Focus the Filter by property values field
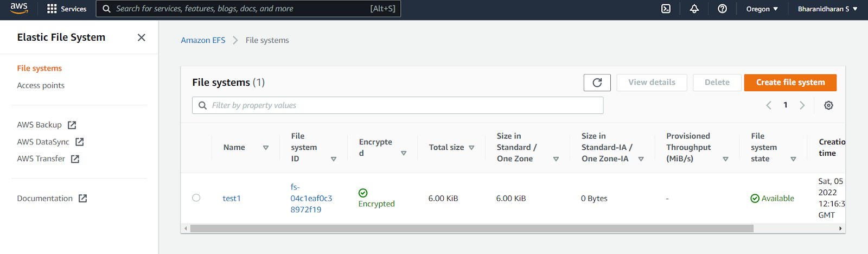Screen dimensions: 868x254 pyautogui.click(x=398, y=105)
